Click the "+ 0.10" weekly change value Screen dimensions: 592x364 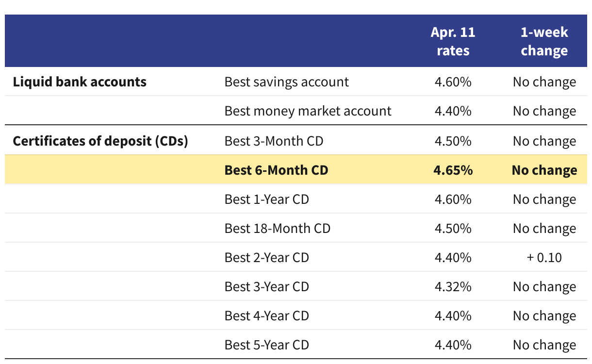(x=544, y=257)
